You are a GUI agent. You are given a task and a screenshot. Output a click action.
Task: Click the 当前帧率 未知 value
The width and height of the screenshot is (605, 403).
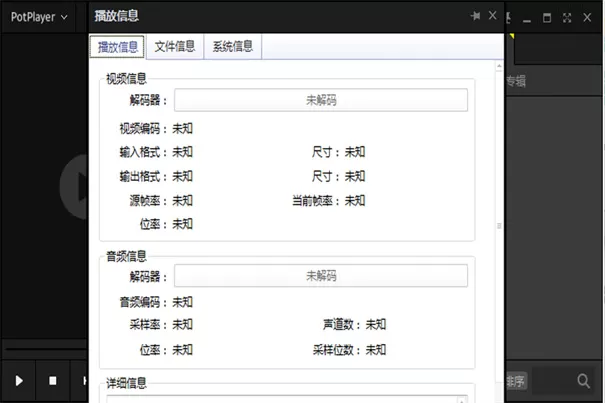[x=355, y=201]
